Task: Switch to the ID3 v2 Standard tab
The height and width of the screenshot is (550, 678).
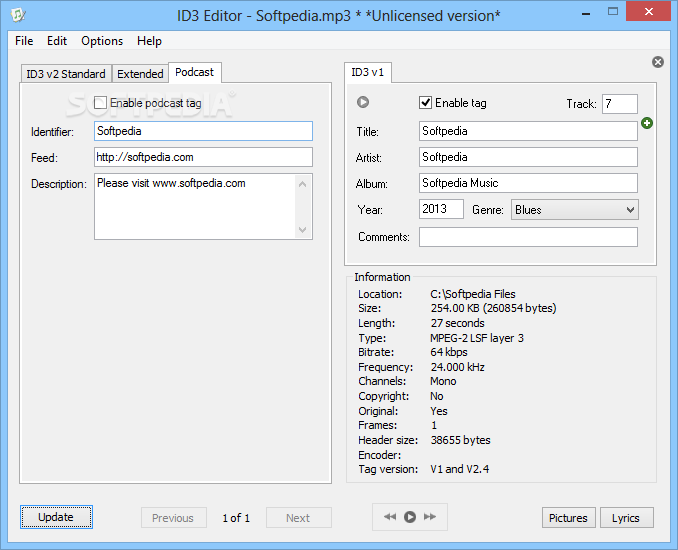Action: pyautogui.click(x=66, y=74)
